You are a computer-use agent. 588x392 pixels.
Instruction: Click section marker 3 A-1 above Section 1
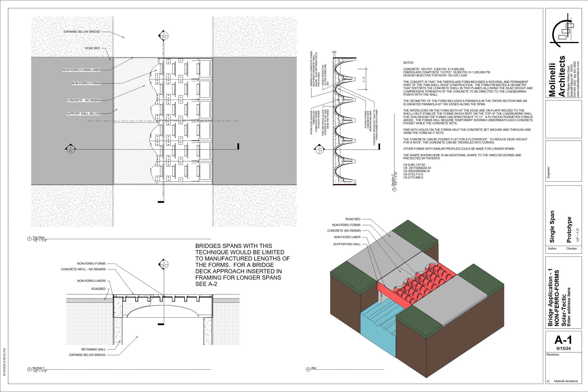click(163, 264)
